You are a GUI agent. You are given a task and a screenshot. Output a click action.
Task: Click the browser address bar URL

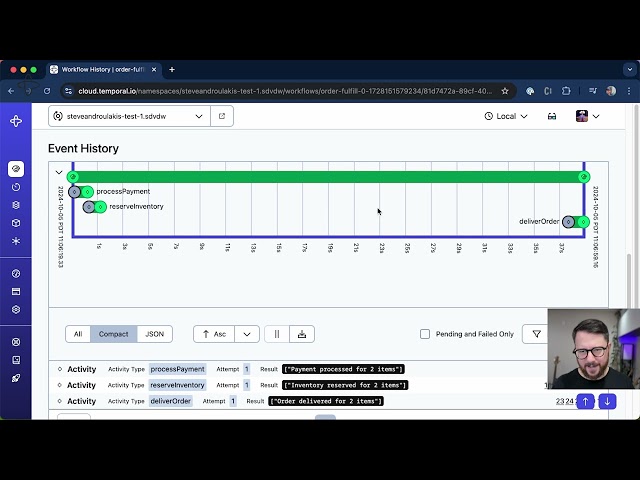(285, 91)
